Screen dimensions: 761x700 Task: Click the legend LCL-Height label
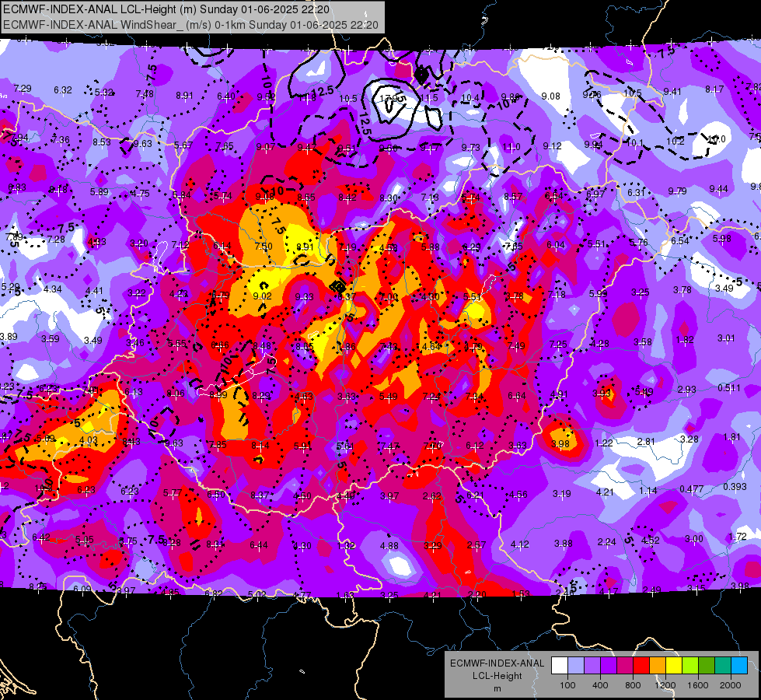497,676
